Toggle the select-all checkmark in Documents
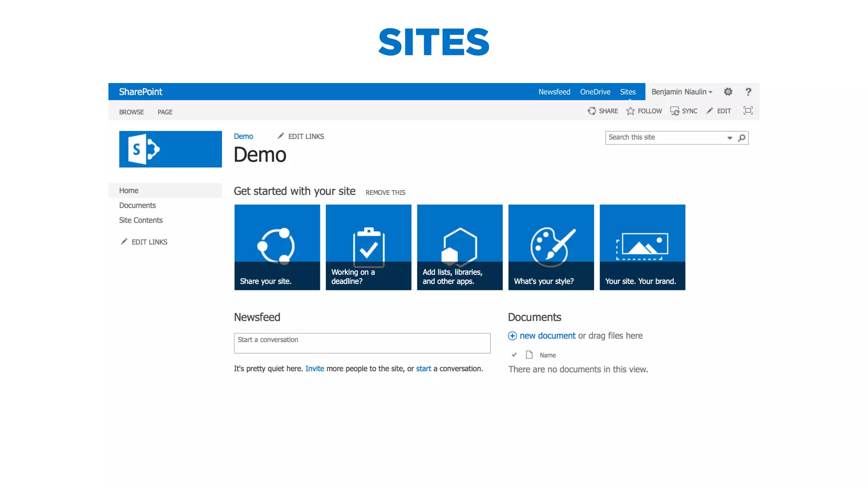 click(514, 355)
